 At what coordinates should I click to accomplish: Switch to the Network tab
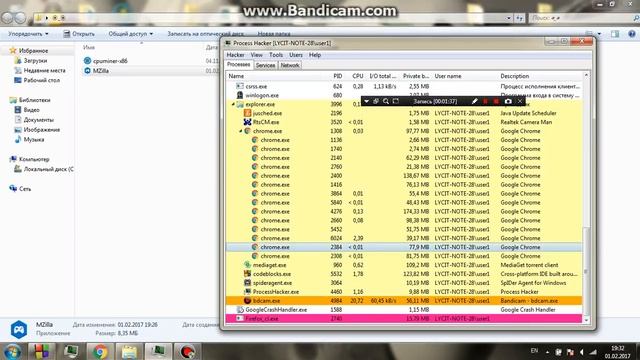[290, 65]
